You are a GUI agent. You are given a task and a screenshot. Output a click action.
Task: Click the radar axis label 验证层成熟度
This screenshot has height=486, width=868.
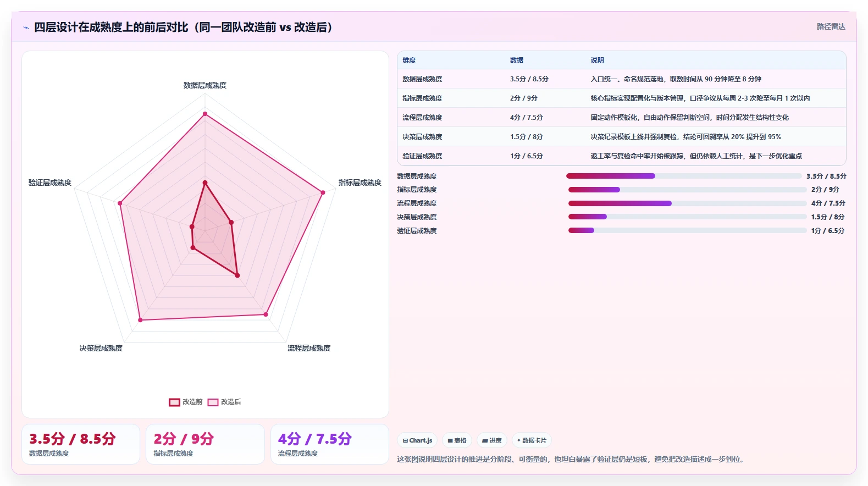tap(50, 183)
